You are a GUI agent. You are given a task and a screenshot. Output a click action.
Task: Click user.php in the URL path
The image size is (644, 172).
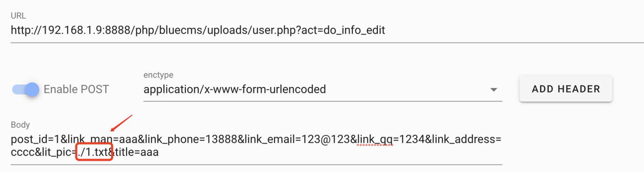click(x=275, y=30)
